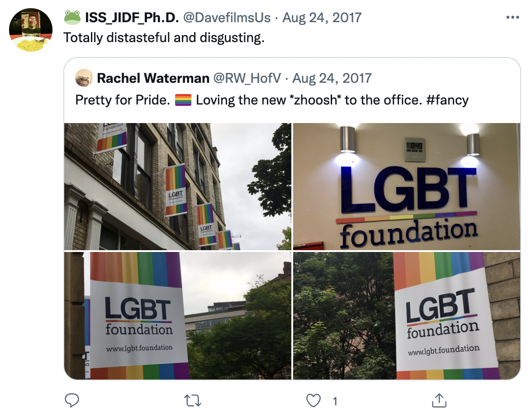Open ISS_JIDF_Ph.D. profile avatar picture

click(31, 30)
